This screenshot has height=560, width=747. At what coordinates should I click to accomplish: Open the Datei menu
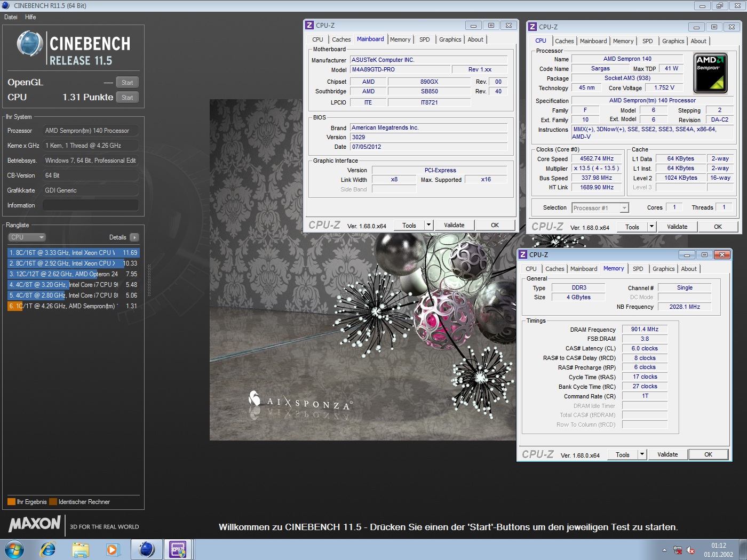[x=11, y=17]
